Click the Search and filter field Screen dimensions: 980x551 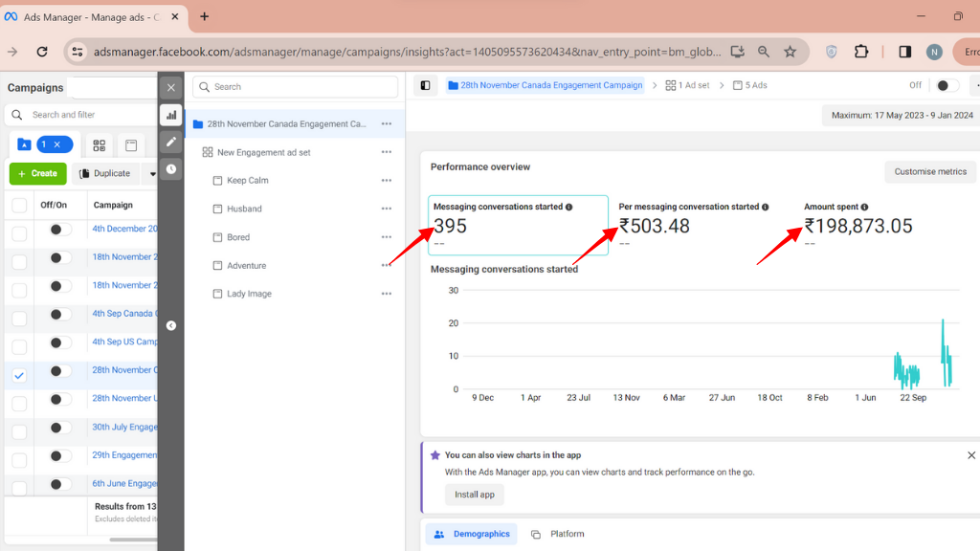[x=81, y=115]
